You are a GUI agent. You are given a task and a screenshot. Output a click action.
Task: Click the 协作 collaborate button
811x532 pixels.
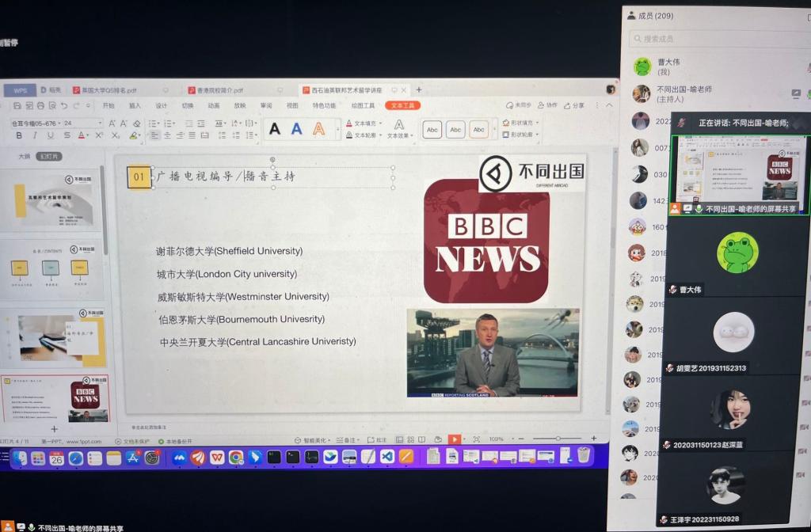[x=547, y=105]
